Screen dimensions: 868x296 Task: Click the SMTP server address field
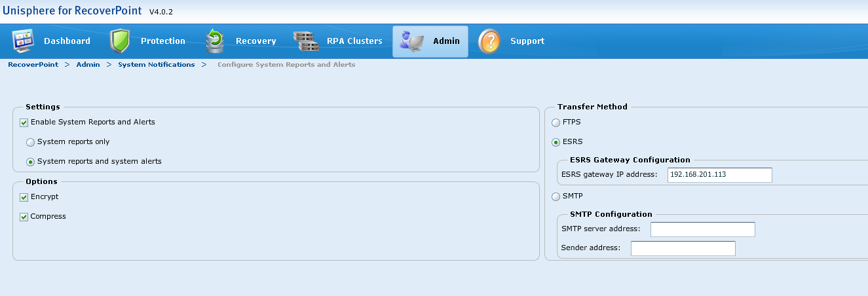(703, 229)
